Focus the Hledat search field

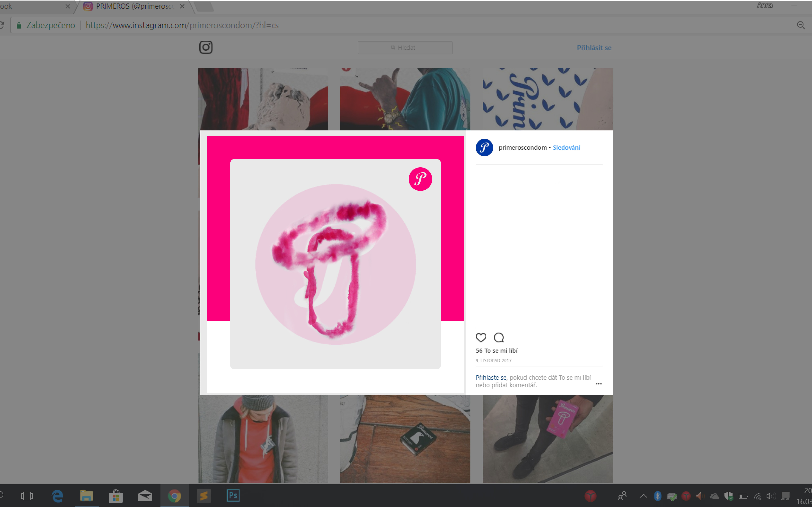pyautogui.click(x=405, y=48)
